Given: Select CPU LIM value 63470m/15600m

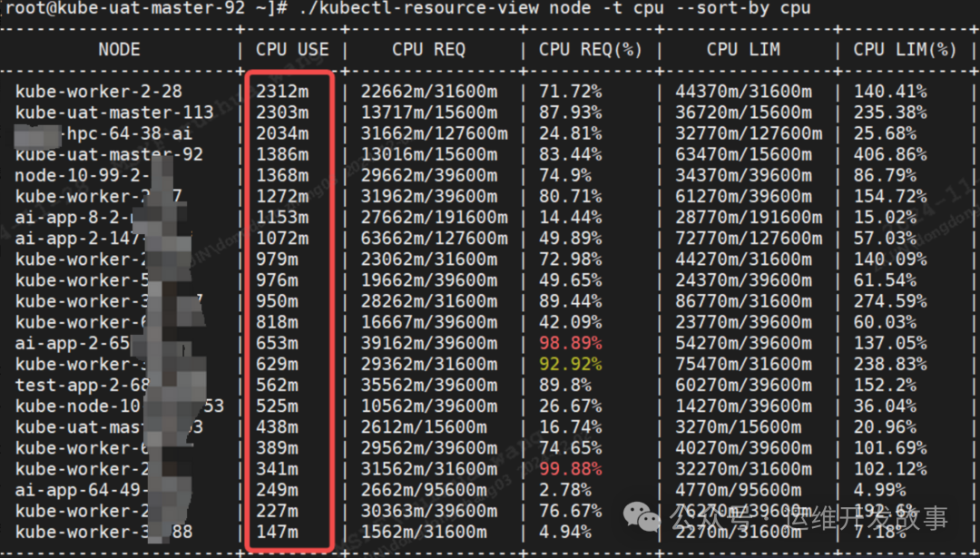Looking at the screenshot, I should pos(744,154).
